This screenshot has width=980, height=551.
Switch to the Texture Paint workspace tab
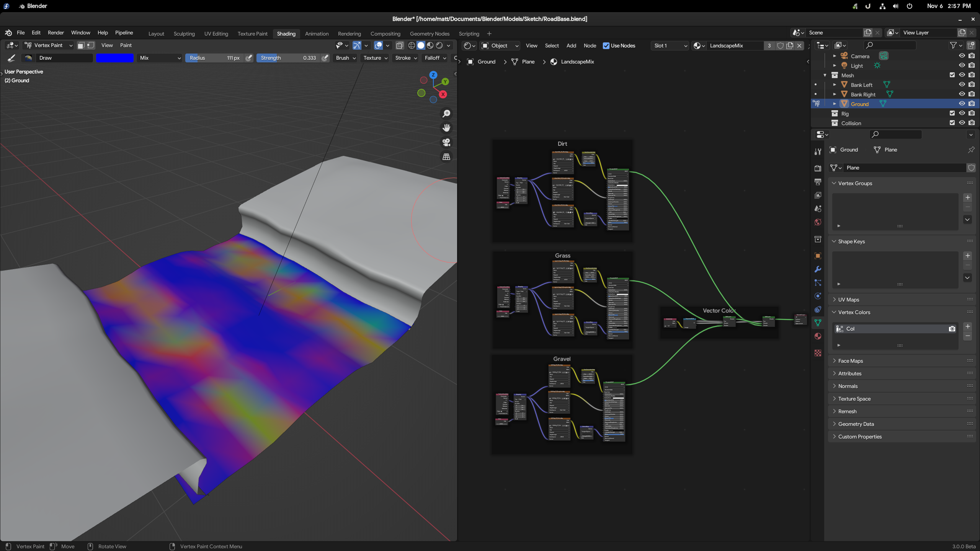click(252, 34)
